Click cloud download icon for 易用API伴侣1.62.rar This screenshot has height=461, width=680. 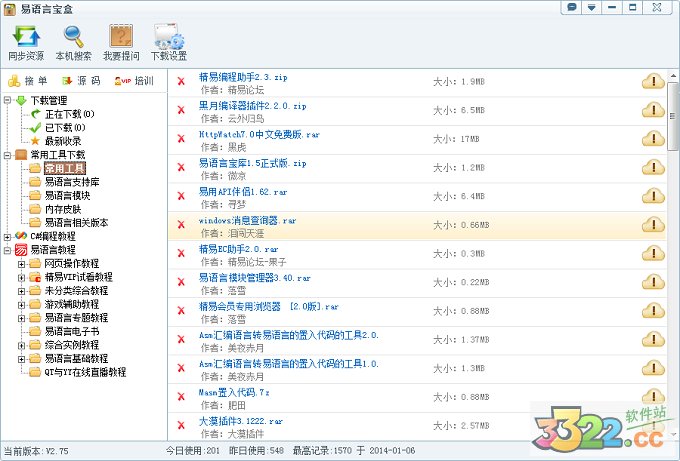coord(653,196)
